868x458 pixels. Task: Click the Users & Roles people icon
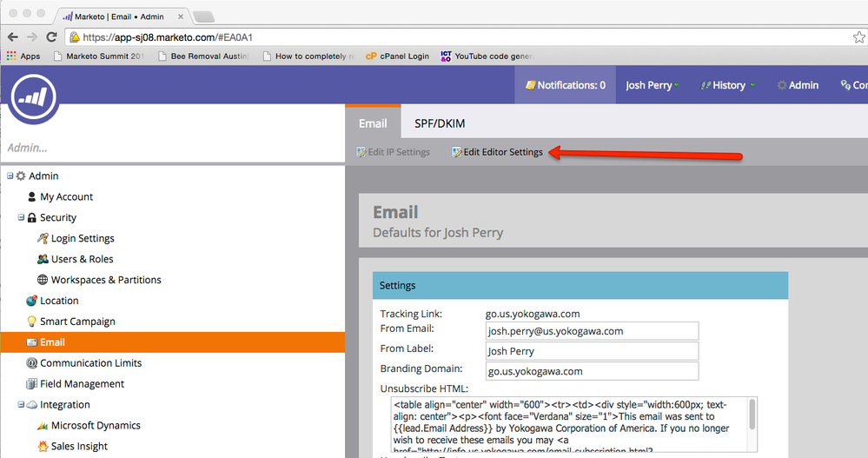(43, 259)
